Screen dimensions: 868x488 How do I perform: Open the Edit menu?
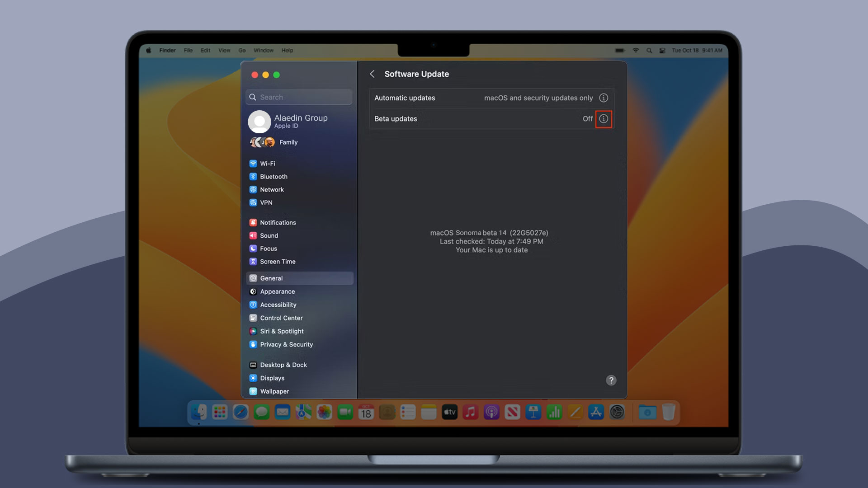[x=205, y=51]
